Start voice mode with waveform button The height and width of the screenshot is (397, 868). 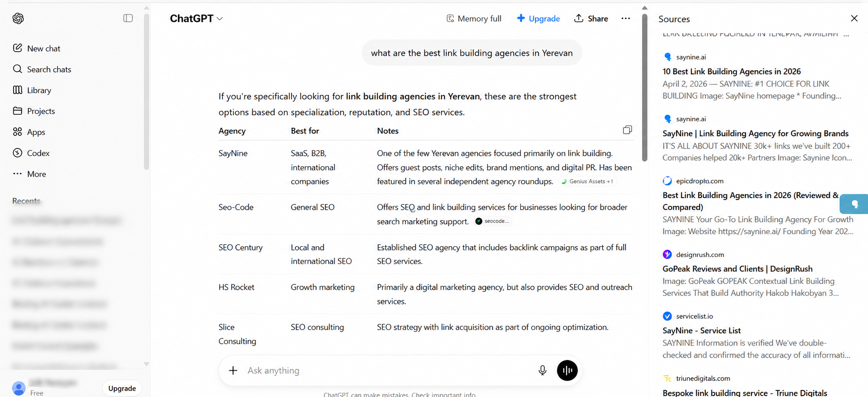(567, 371)
